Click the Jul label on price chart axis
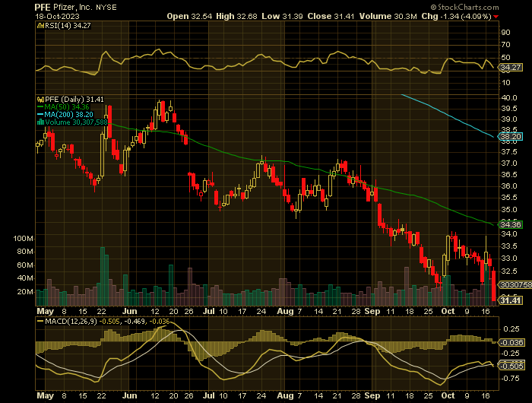Image resolution: width=532 pixels, height=403 pixels. coord(209,311)
